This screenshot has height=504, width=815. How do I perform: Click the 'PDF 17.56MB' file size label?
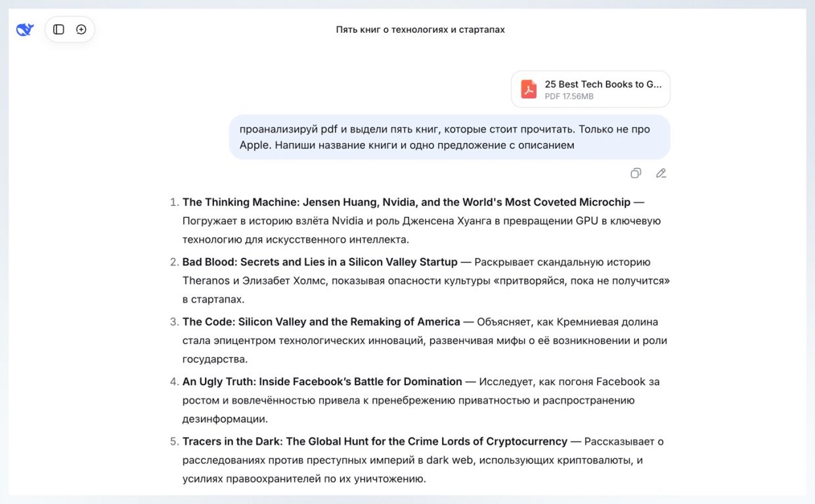pyautogui.click(x=569, y=96)
